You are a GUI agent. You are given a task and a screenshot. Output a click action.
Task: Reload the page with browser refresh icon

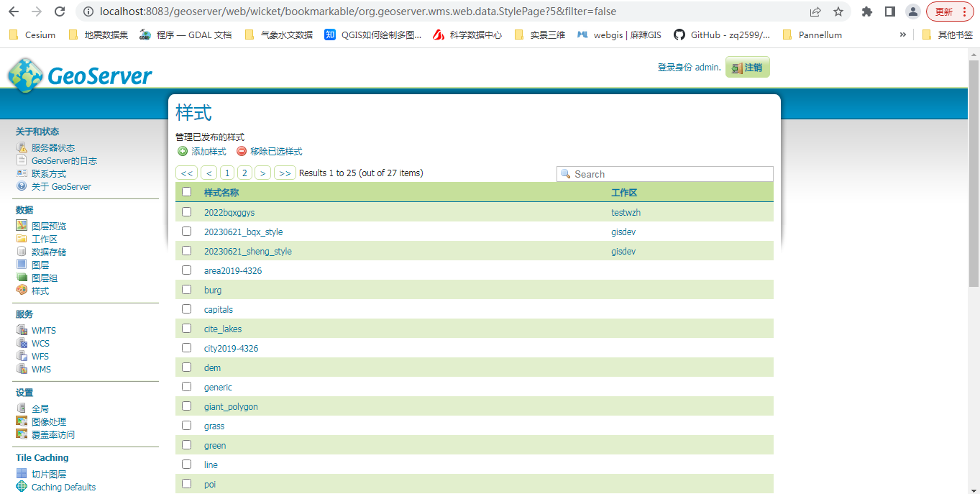(60, 12)
